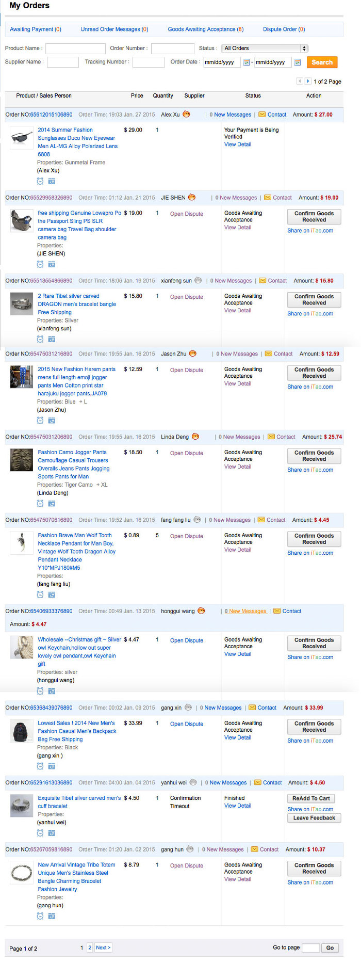Open the Unread Order Messages tab
This screenshot has width=361, height=980.
[114, 29]
